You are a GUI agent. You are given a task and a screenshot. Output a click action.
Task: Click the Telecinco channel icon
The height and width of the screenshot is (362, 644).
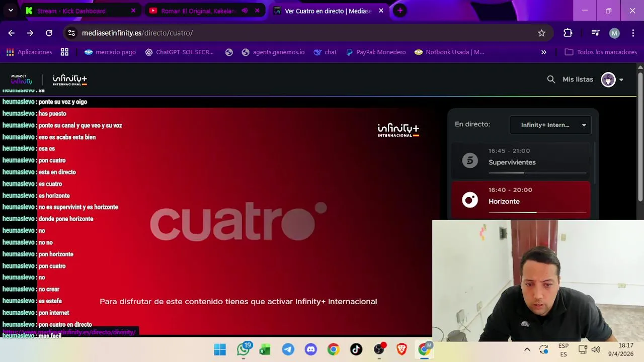pyautogui.click(x=470, y=161)
